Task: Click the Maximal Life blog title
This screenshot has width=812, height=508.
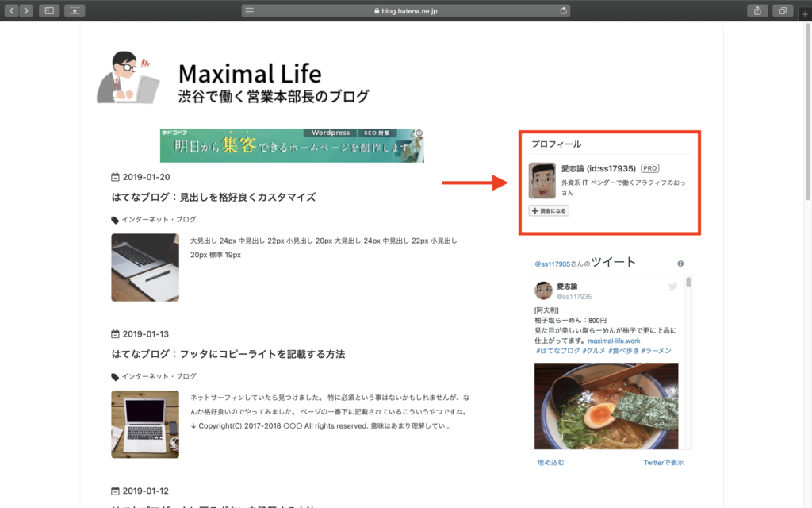Action: (x=250, y=74)
